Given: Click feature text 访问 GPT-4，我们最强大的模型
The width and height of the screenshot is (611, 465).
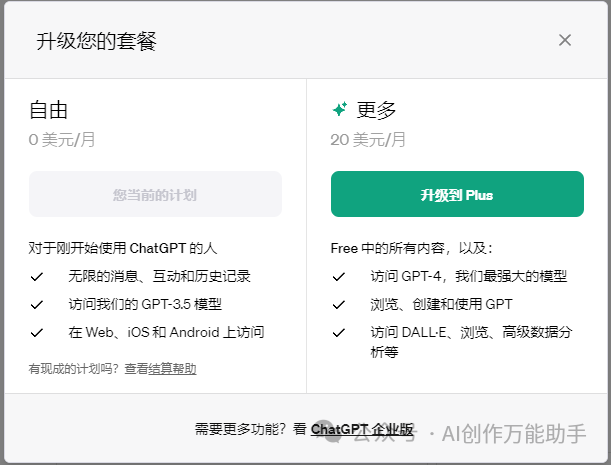Looking at the screenshot, I should [469, 276].
